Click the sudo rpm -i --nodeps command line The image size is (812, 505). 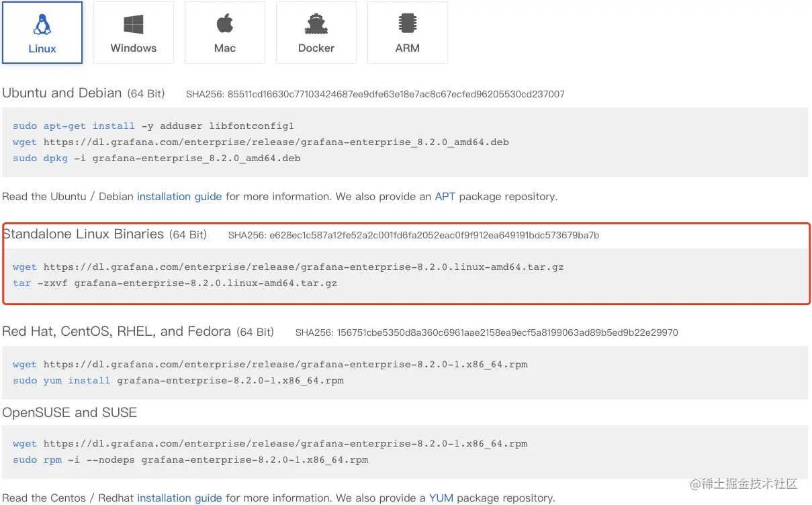click(x=191, y=459)
